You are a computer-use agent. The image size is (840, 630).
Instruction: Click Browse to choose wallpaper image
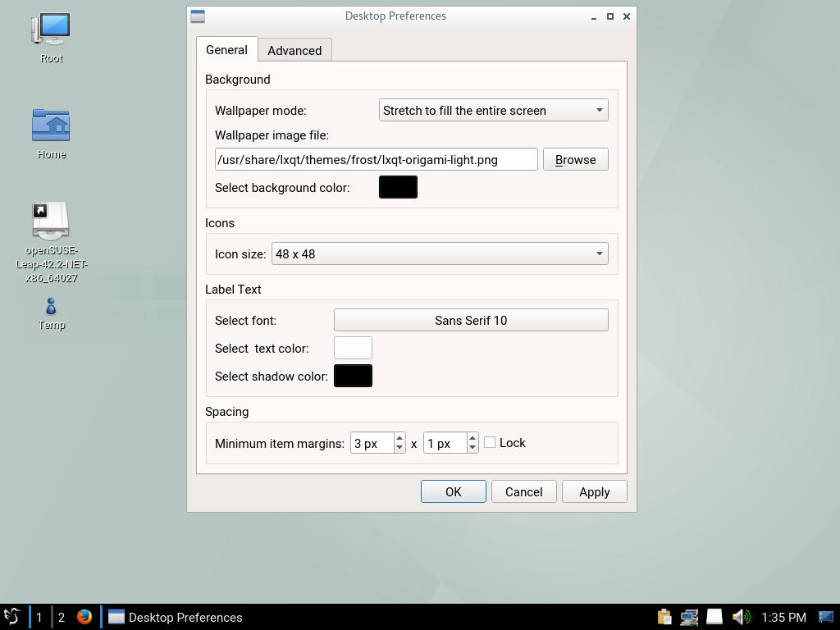pos(575,160)
